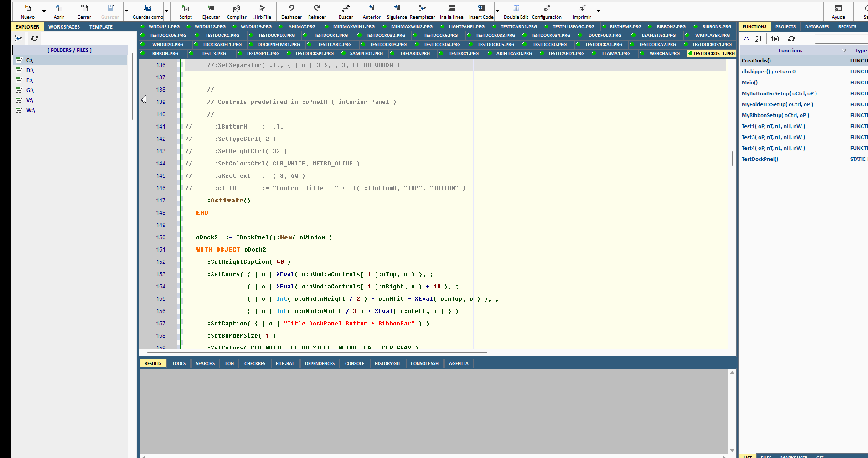Open the PROJECTS tab
868x458 pixels.
(785, 27)
